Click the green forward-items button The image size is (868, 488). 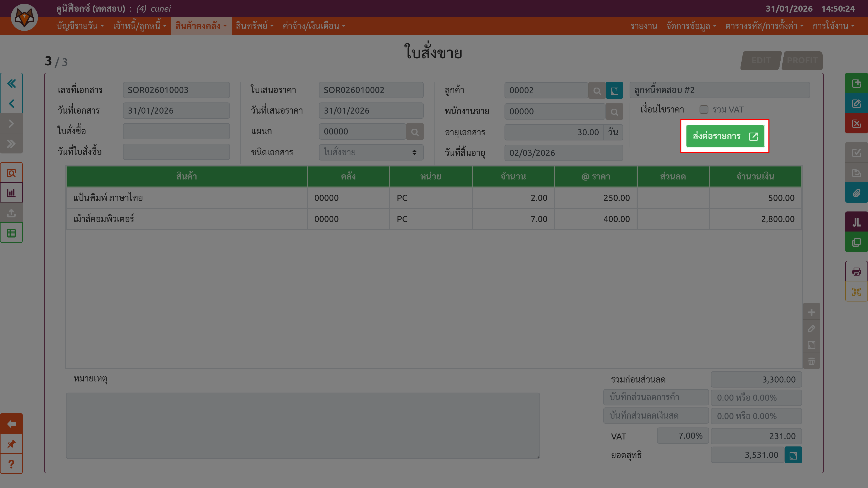(x=725, y=136)
